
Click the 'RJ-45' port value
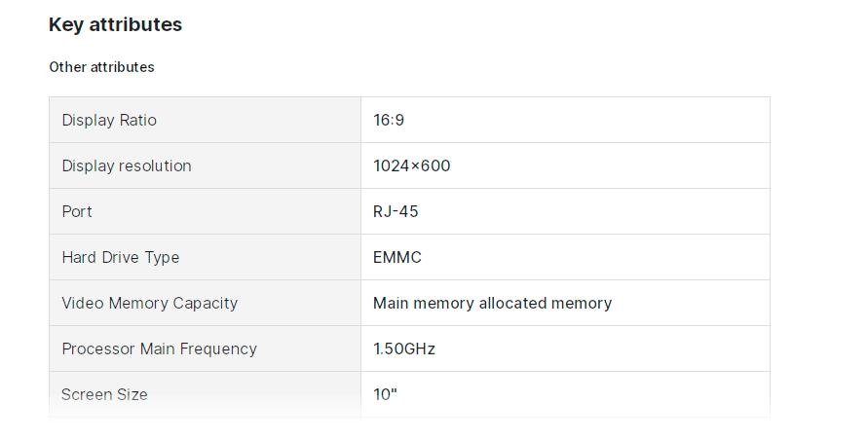click(x=396, y=211)
